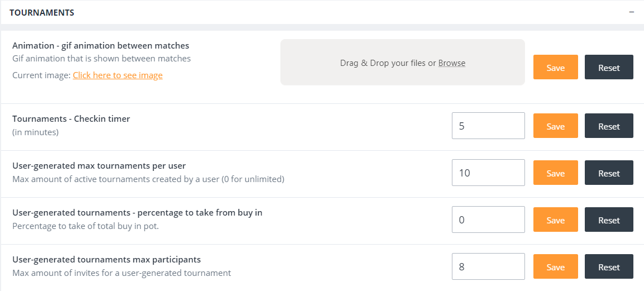Screen dimensions: 644x291
Task: Click the Browse link in the file dropzone
Action: click(451, 63)
